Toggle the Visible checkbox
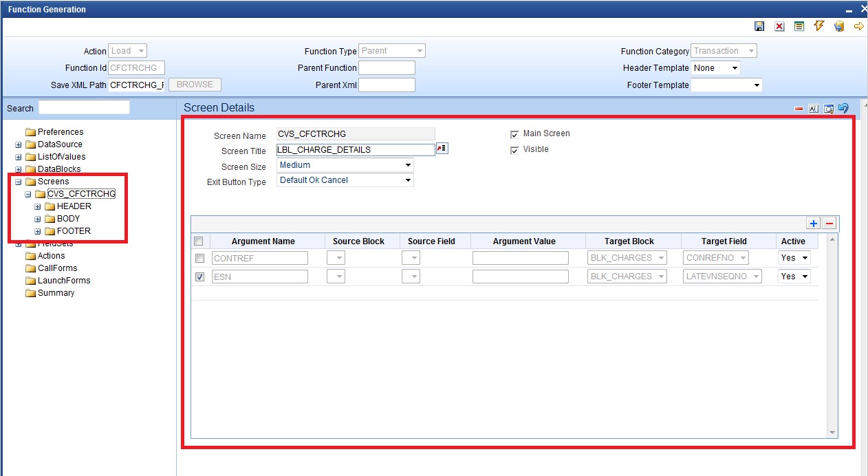Screen dimensions: 868x476 pos(514,151)
